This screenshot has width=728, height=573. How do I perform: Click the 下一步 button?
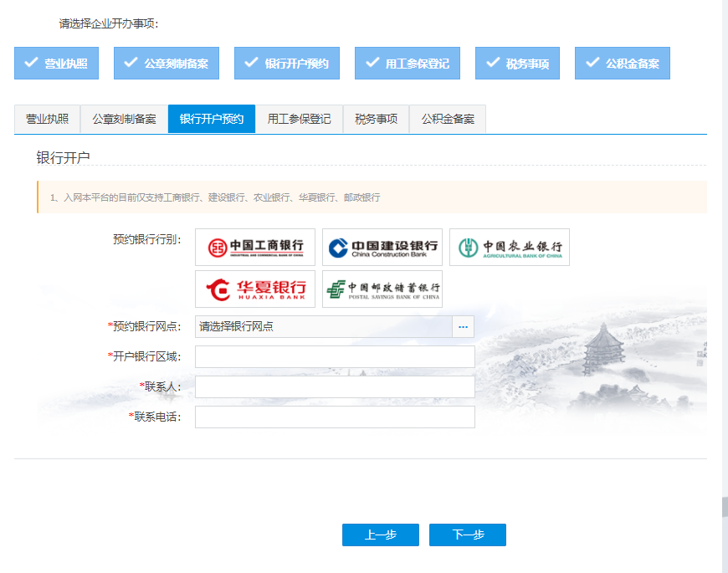click(468, 535)
